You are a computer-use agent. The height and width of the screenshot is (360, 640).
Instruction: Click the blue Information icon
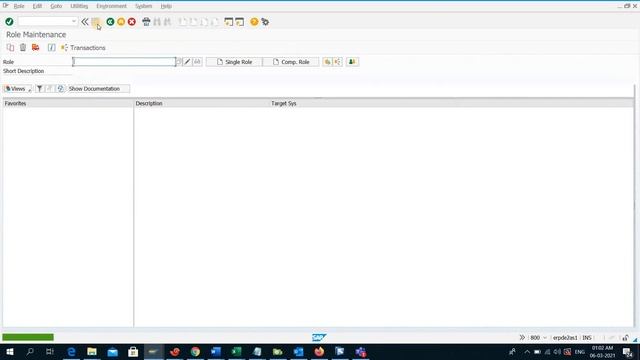coord(51,48)
